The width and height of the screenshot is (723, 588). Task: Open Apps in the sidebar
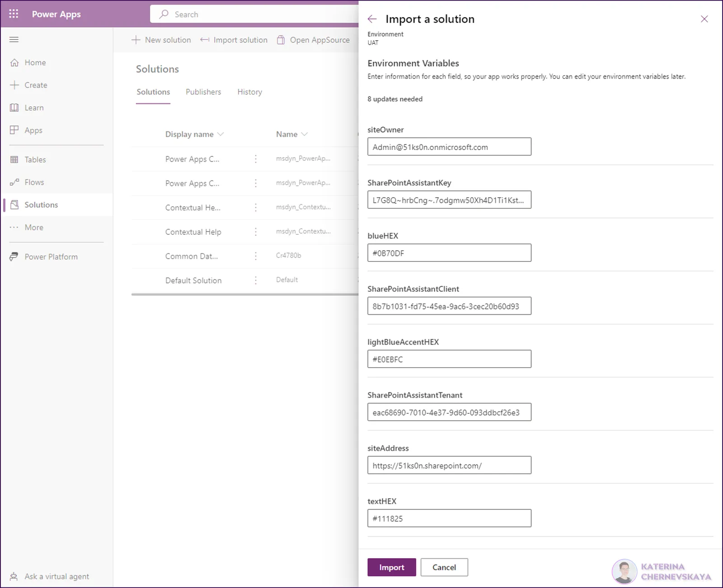pyautogui.click(x=33, y=130)
